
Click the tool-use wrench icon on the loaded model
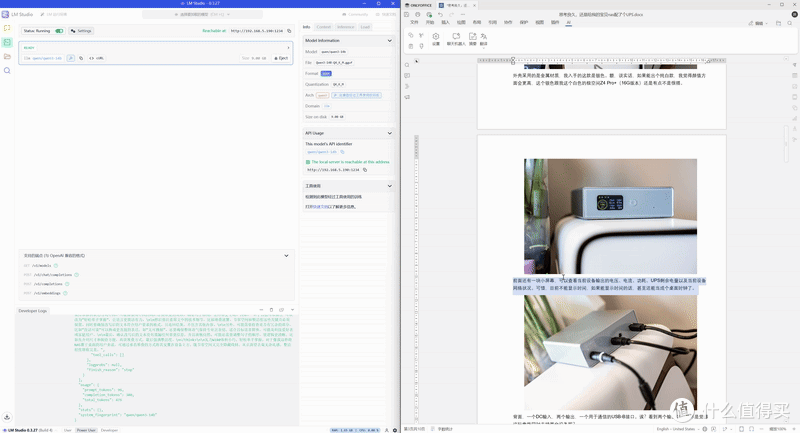[x=70, y=58]
